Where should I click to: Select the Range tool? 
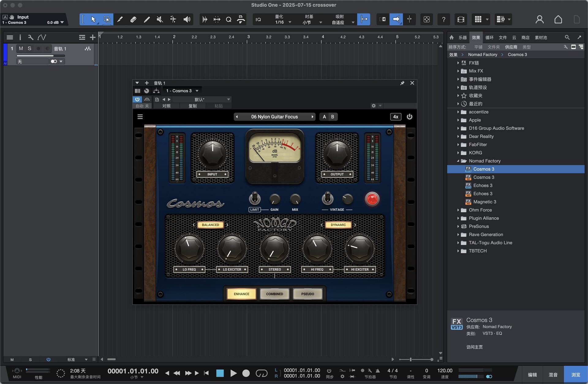pos(107,20)
